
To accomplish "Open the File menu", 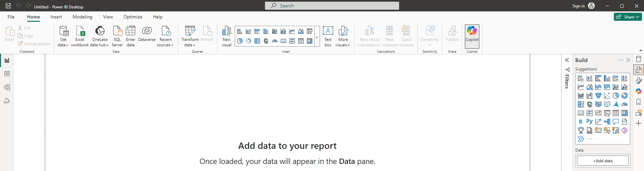I will (11, 17).
